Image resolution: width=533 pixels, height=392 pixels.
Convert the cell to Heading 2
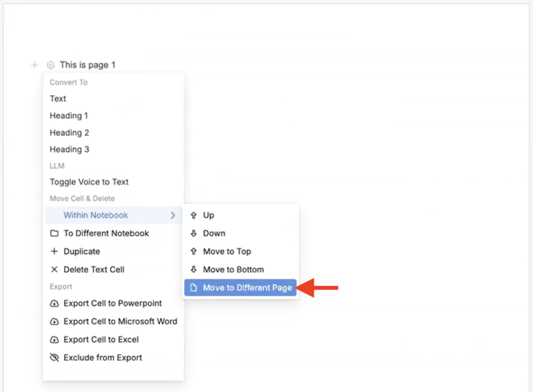tap(69, 133)
